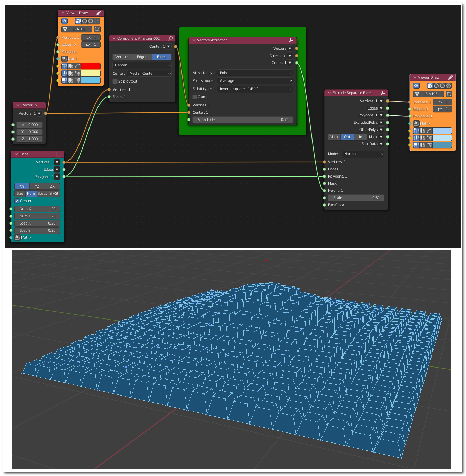Click magnifier icon on Component Analyzer.002 header
Image resolution: width=466 pixels, height=476 pixels.
(x=170, y=38)
